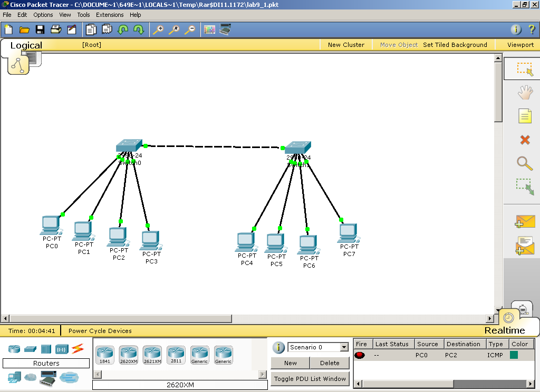Click the Print icon
The height and width of the screenshot is (392, 540).
(x=56, y=30)
